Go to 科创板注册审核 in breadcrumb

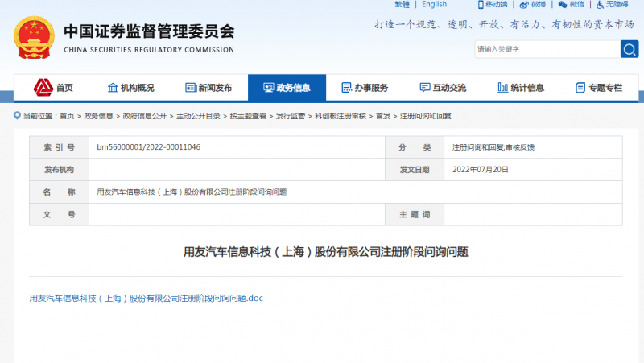click(341, 116)
